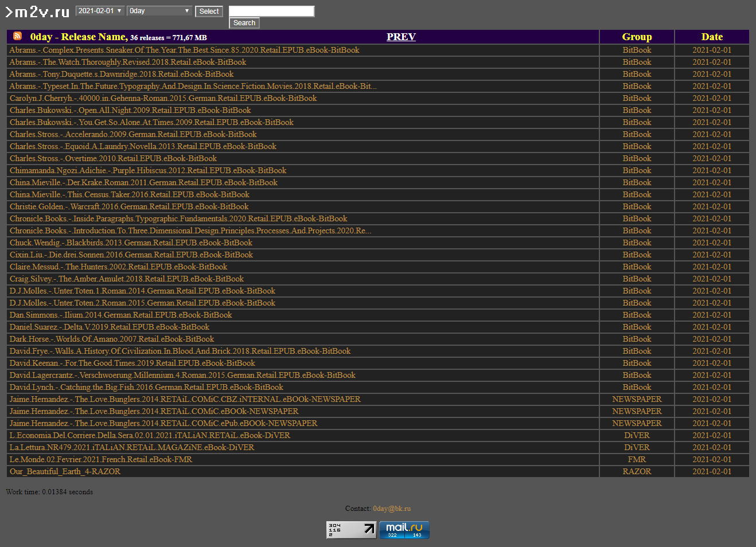The width and height of the screenshot is (756, 547).
Task: Click DiVER group in L'Economia row
Action: [637, 435]
